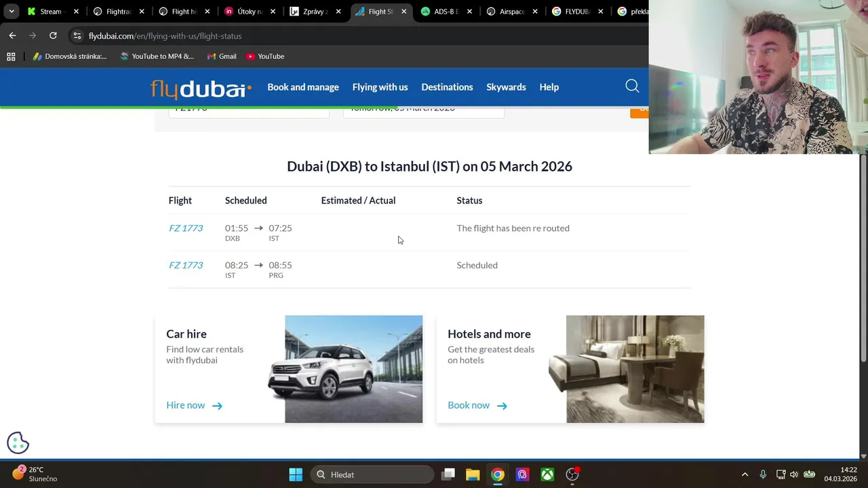868x488 pixels.
Task: Click the flydubai logo
Action: 201,89
